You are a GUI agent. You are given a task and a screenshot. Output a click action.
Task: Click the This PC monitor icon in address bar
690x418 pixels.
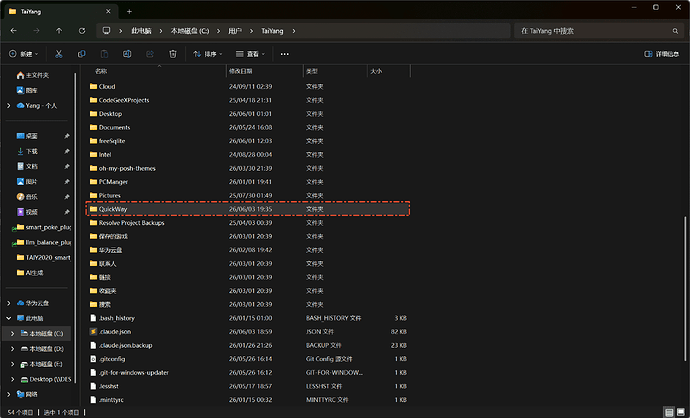106,31
